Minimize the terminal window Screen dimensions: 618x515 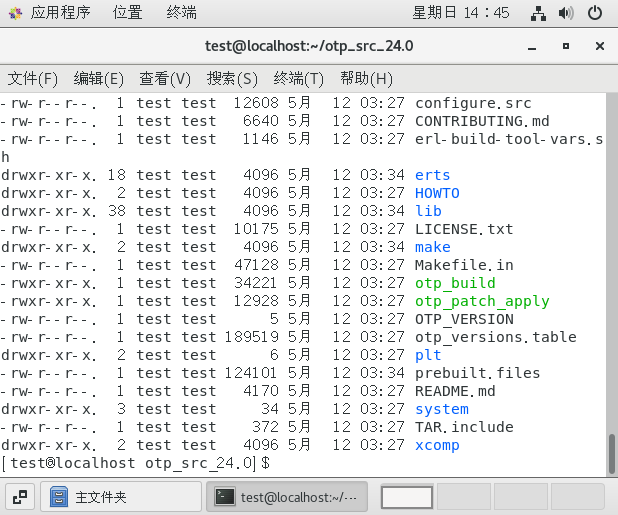[532, 46]
